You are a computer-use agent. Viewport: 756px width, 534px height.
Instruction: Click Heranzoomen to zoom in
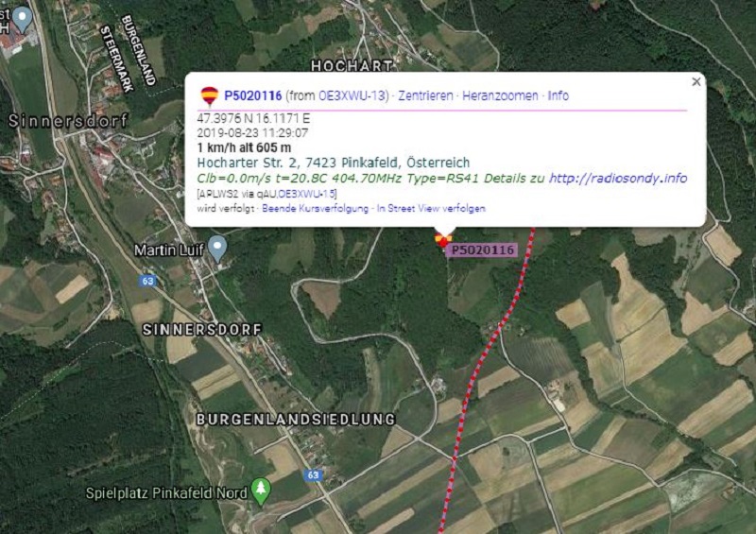pos(500,95)
